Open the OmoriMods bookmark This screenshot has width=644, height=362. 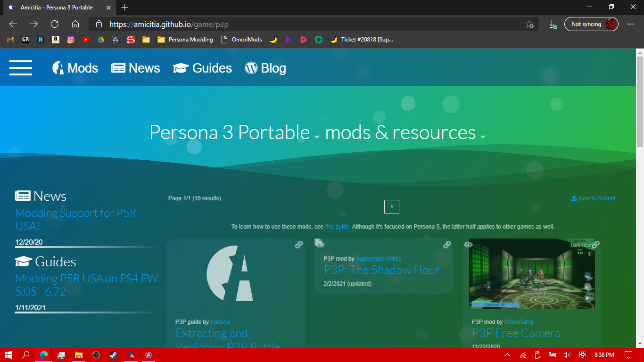pyautogui.click(x=242, y=40)
